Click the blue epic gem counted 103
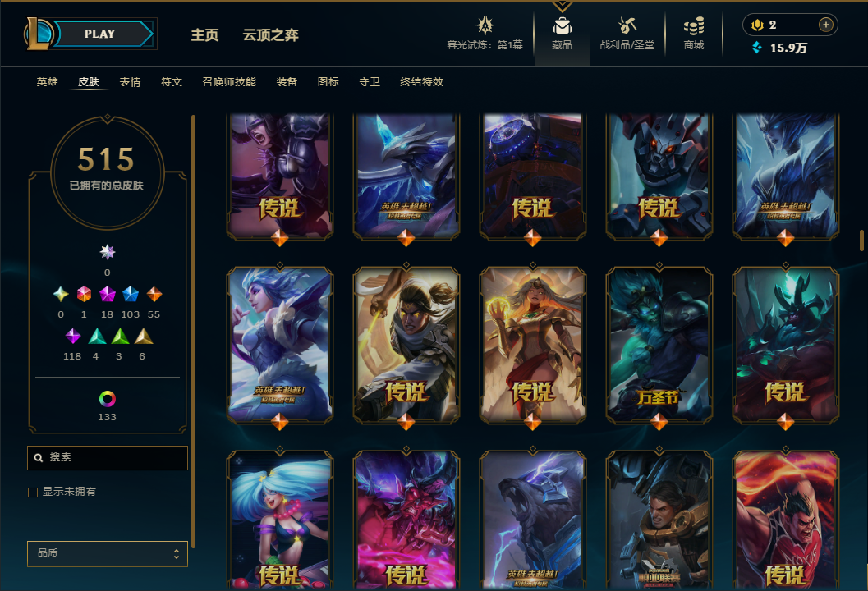Image resolution: width=868 pixels, height=591 pixels. 131,295
